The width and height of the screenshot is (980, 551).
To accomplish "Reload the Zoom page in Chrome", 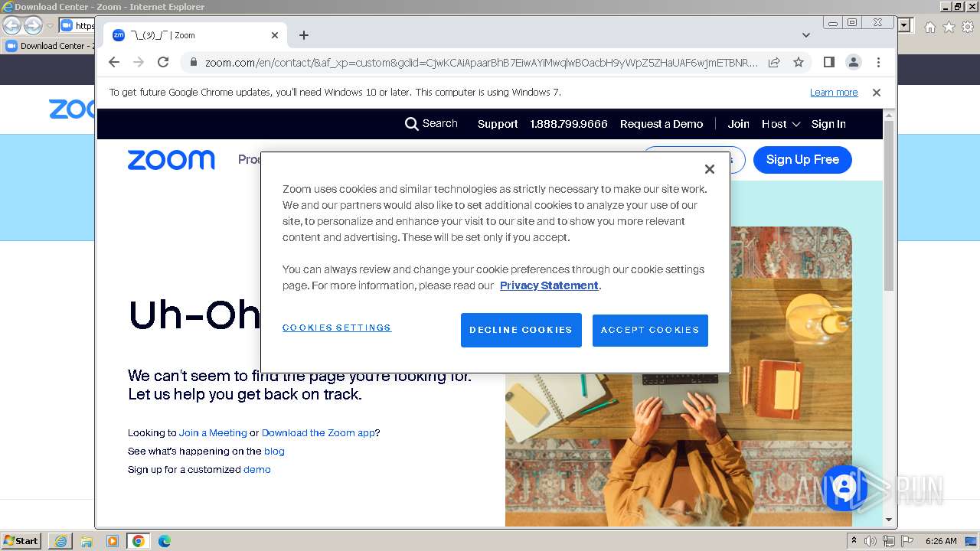I will point(163,62).
